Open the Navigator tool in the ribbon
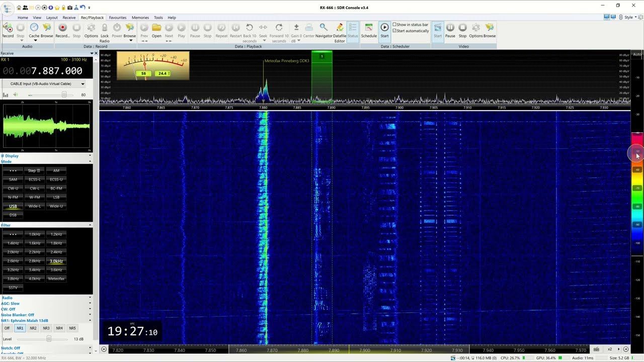The width and height of the screenshot is (644, 362). click(324, 30)
